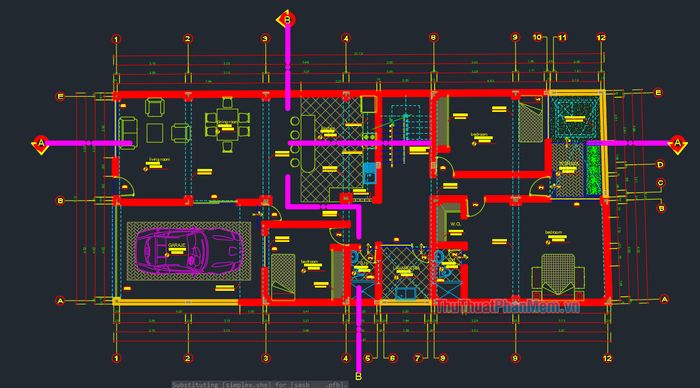Select the magenta car in the garage
700x388 pixels.
point(189,251)
